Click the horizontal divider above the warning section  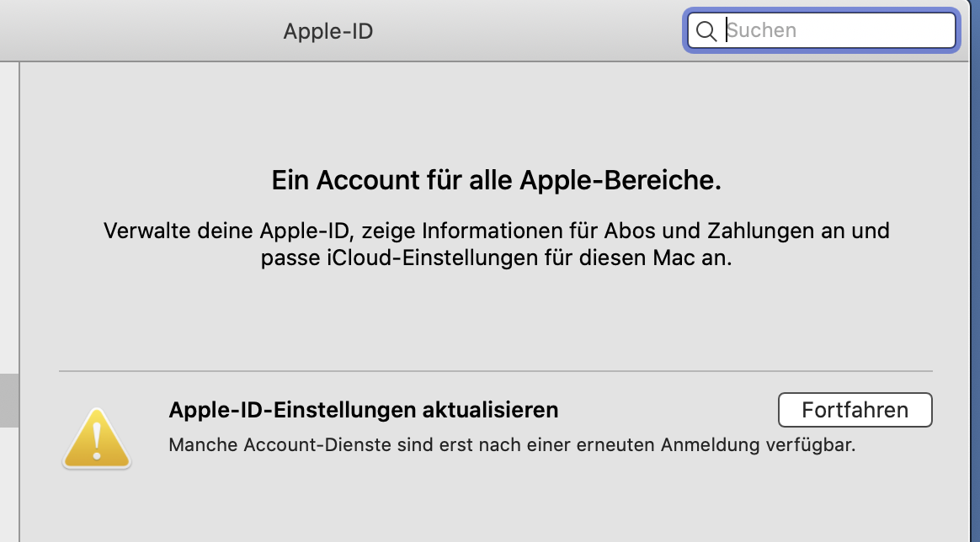point(496,371)
